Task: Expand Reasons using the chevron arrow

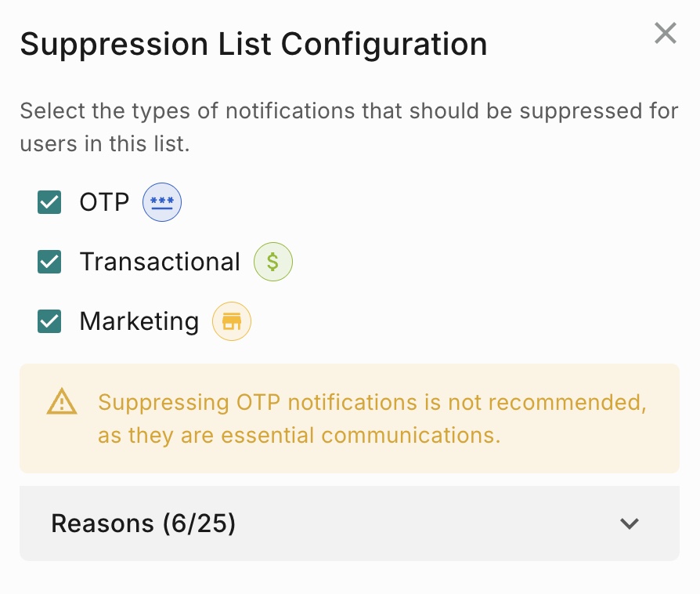Action: click(630, 523)
